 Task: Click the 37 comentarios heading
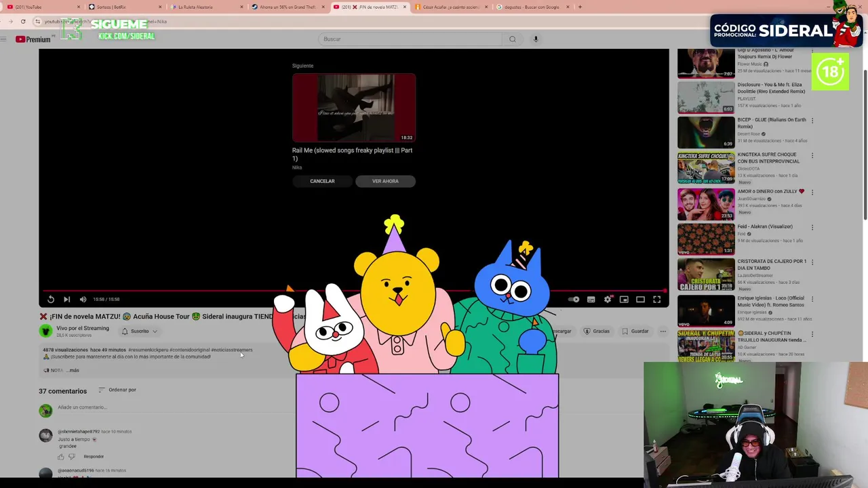click(x=62, y=391)
